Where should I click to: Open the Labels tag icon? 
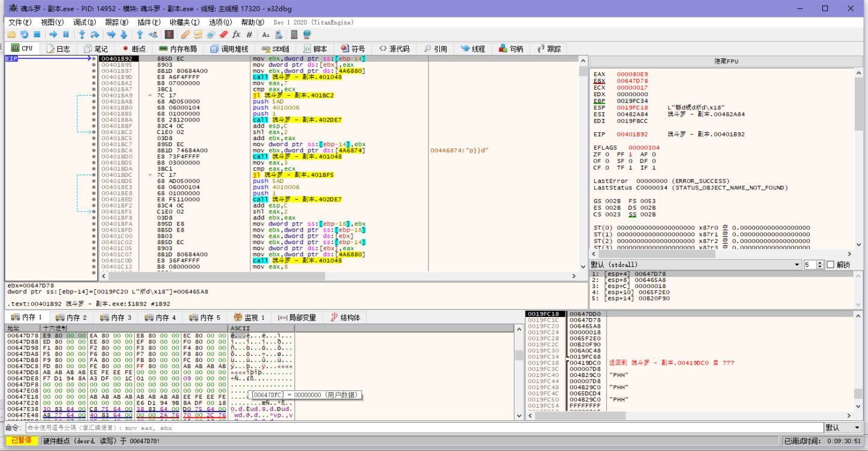[x=211, y=34]
